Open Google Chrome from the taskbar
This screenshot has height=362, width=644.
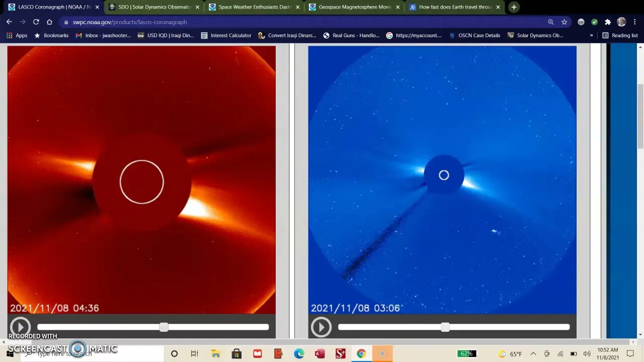point(361,354)
